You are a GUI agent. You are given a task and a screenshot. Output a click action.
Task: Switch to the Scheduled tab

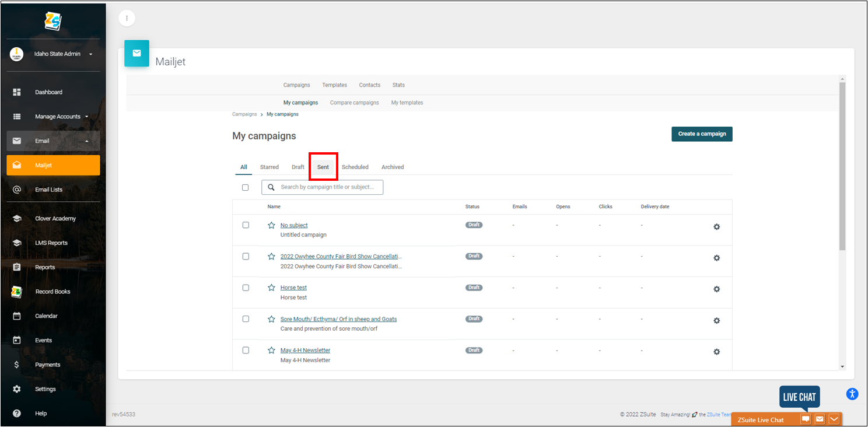point(355,167)
